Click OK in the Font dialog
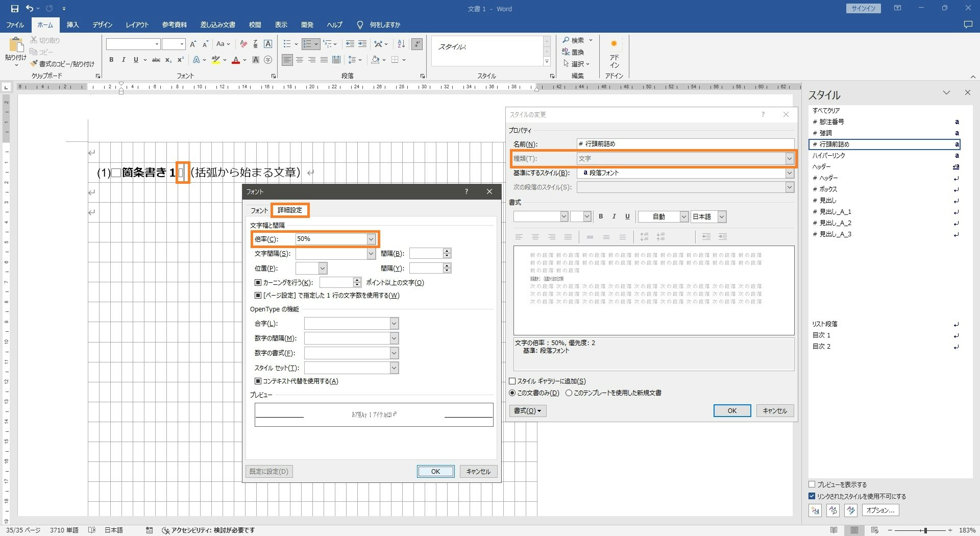Viewport: 980px width, 536px height. coord(435,471)
